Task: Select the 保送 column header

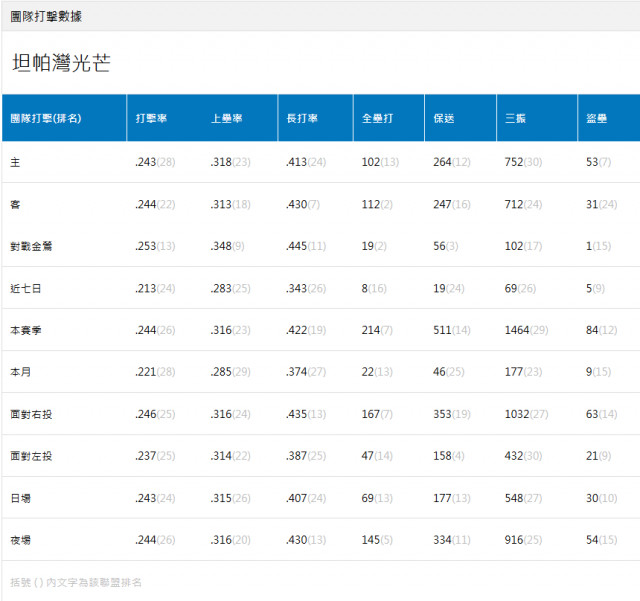Action: pos(444,118)
